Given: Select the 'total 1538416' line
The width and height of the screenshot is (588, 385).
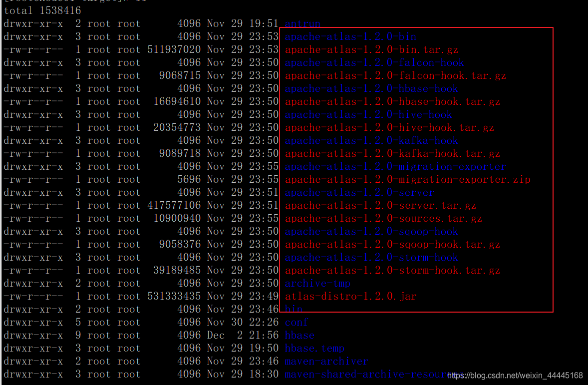Looking at the screenshot, I should (42, 10).
